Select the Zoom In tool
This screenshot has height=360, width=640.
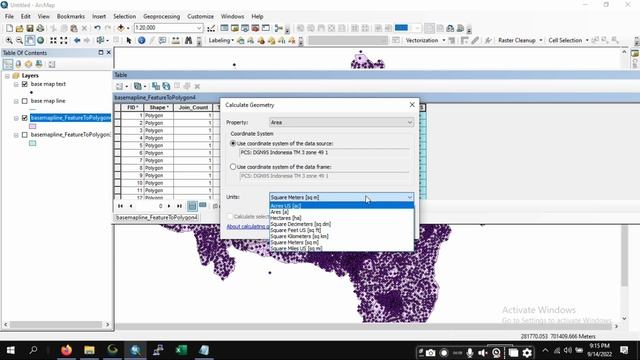tap(9, 40)
